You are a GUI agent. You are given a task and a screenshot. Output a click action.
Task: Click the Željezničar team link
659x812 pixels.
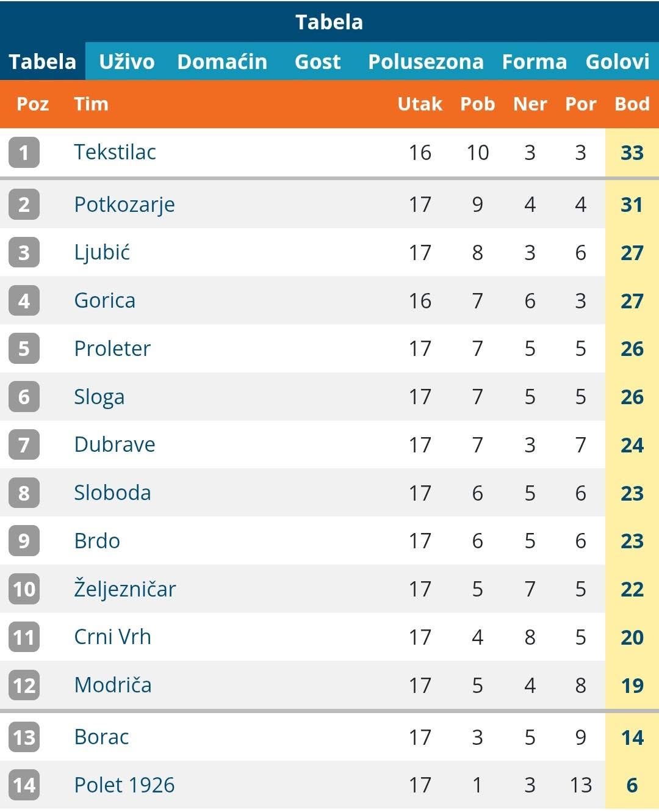click(125, 589)
